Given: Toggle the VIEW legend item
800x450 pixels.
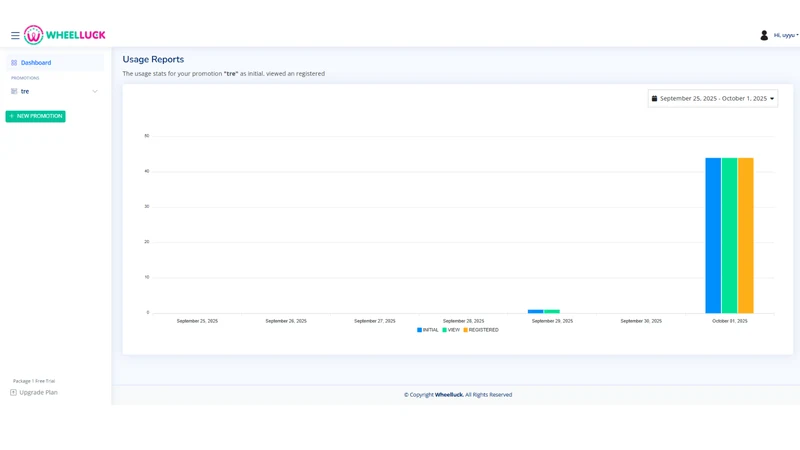Looking at the screenshot, I should (x=451, y=330).
